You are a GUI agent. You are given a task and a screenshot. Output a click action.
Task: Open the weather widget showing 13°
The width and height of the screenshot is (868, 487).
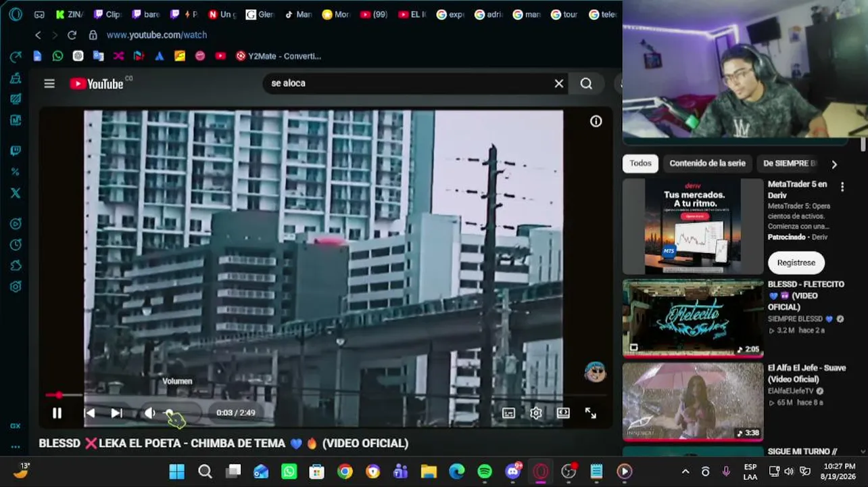tap(22, 471)
